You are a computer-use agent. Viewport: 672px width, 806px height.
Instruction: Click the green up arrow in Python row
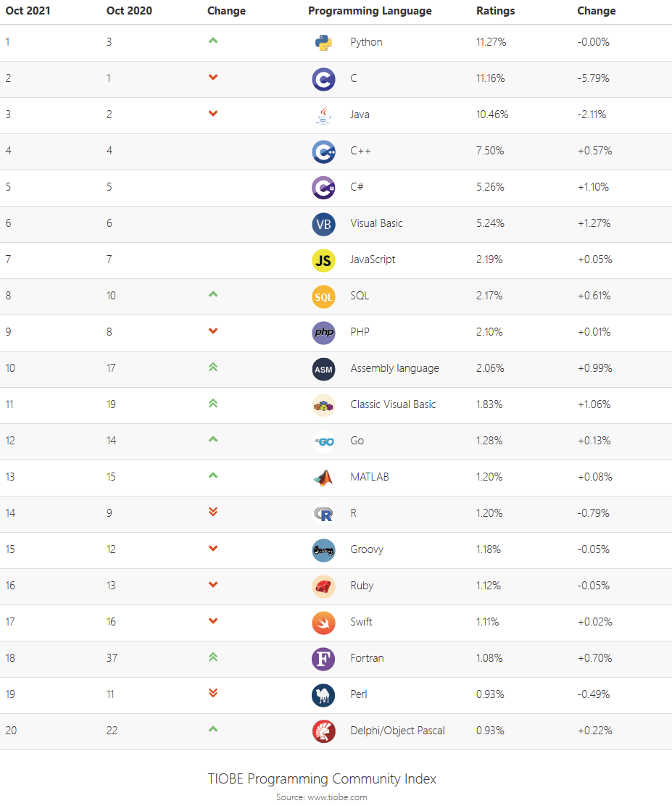point(213,41)
